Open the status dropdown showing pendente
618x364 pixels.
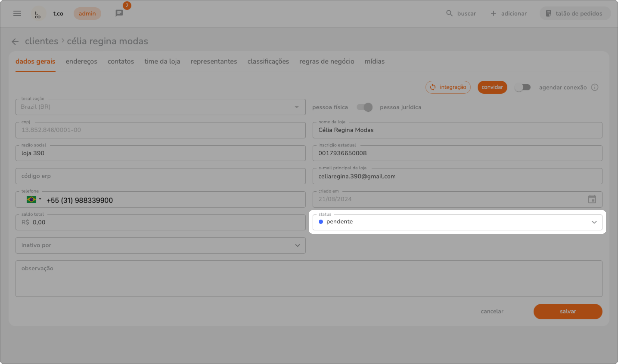[x=457, y=222]
